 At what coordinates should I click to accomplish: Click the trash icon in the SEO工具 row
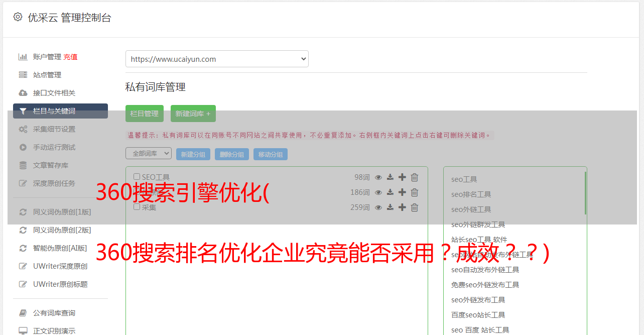click(x=415, y=177)
